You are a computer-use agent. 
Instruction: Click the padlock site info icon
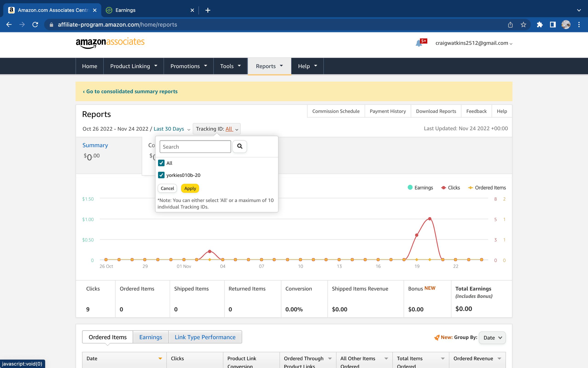51,25
